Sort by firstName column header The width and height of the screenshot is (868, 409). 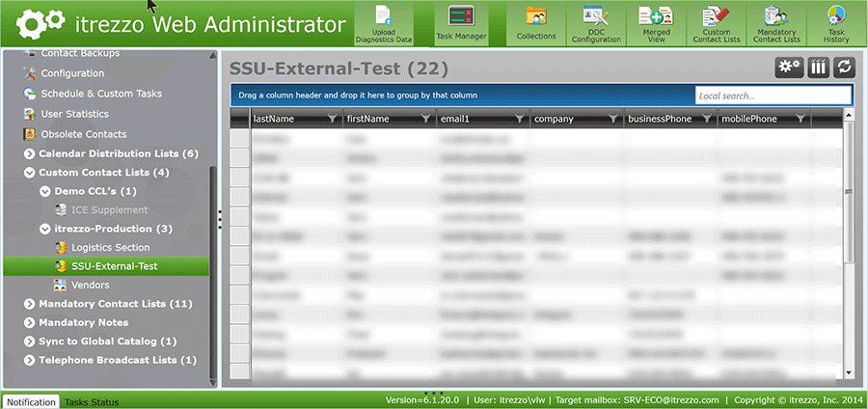[x=367, y=119]
